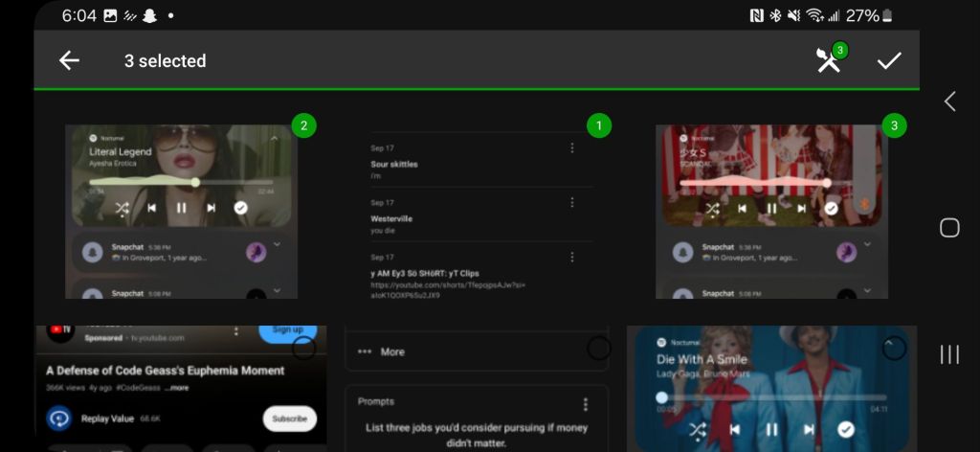Deselect the Literal Legend screenshot badge 2
This screenshot has width=980, height=452.
point(303,125)
